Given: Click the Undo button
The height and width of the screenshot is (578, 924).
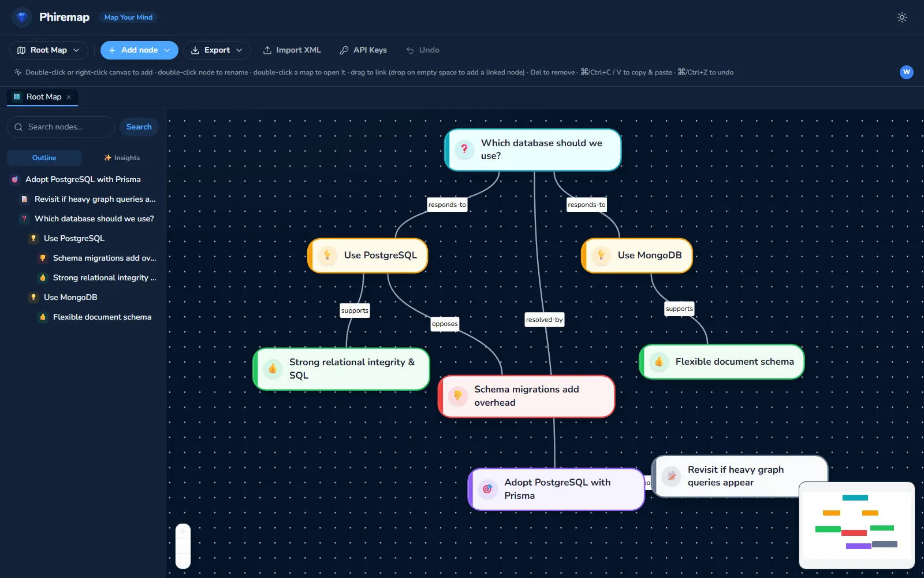Looking at the screenshot, I should click(x=423, y=50).
